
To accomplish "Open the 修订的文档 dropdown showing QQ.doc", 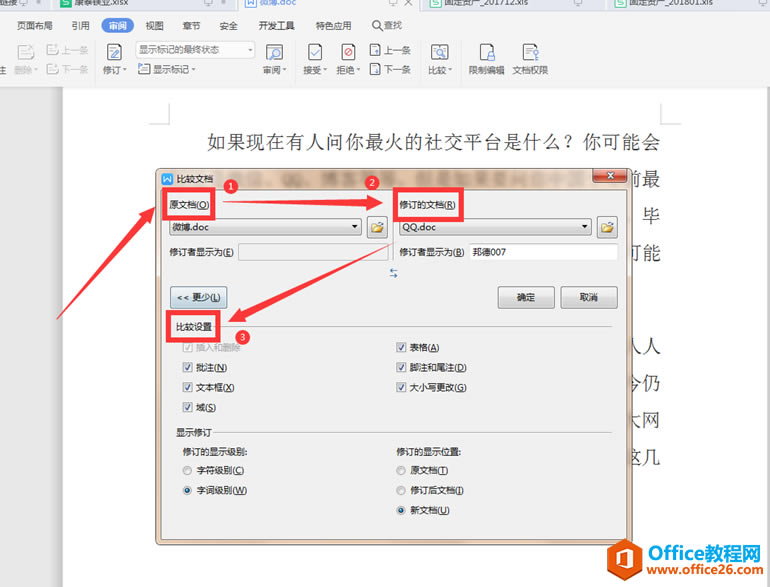I will tap(495, 227).
